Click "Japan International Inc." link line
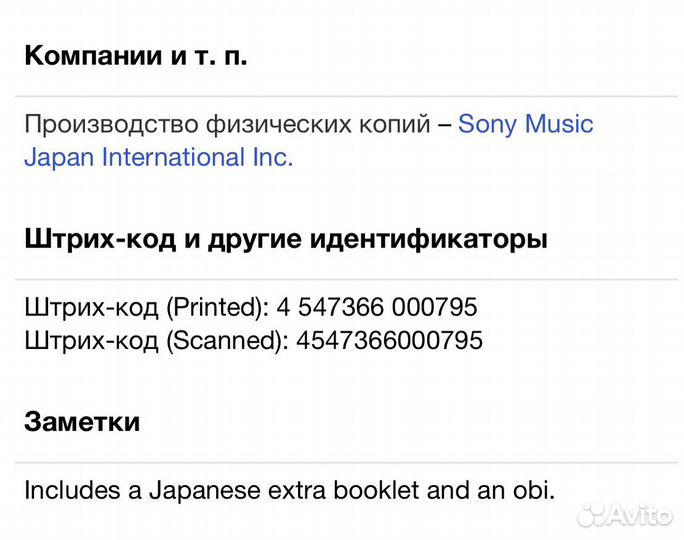This screenshot has width=684, height=540. 158,158
